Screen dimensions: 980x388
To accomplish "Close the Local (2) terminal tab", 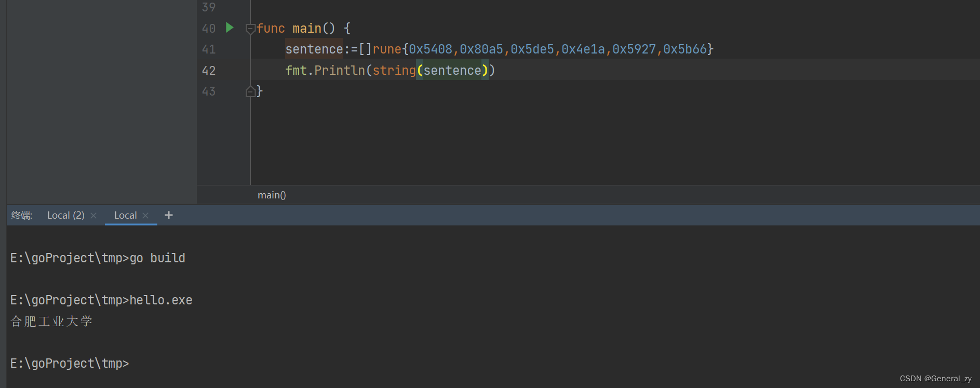I will pyautogui.click(x=93, y=216).
